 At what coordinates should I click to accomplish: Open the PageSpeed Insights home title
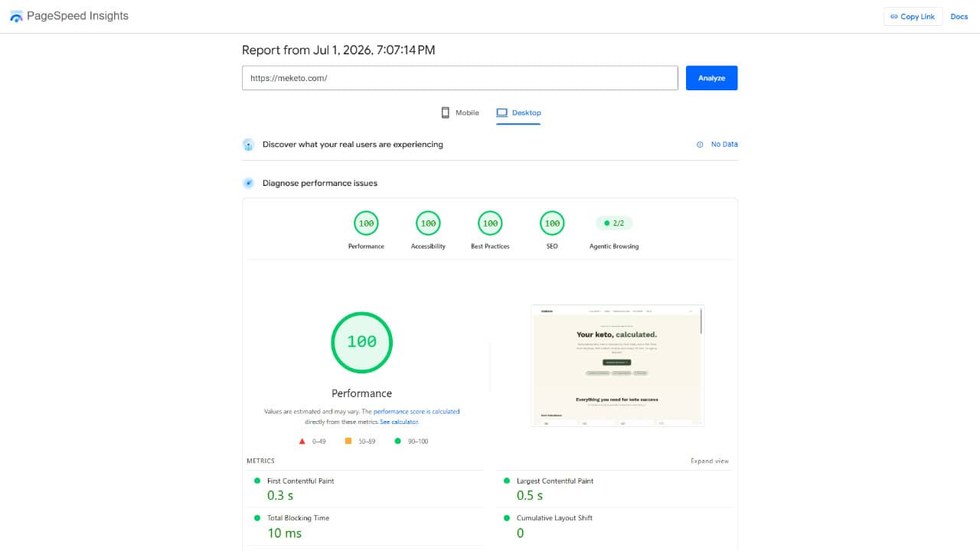tap(77, 16)
